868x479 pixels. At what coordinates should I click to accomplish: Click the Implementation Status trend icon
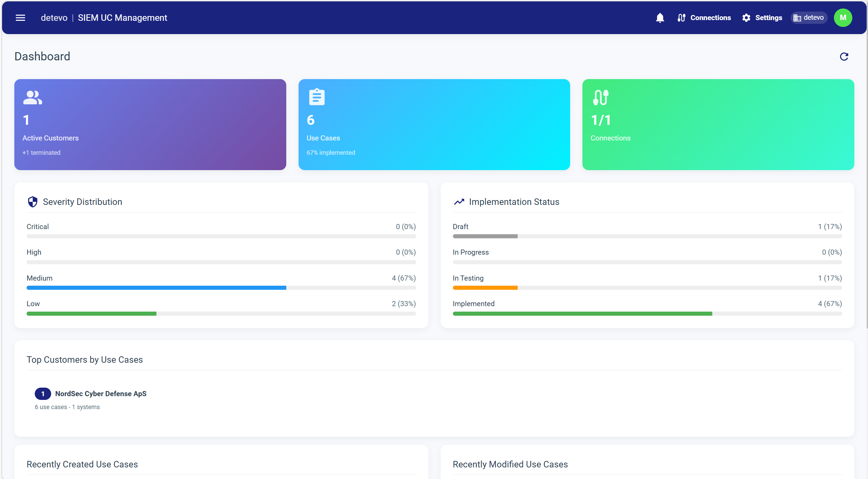pyautogui.click(x=459, y=201)
